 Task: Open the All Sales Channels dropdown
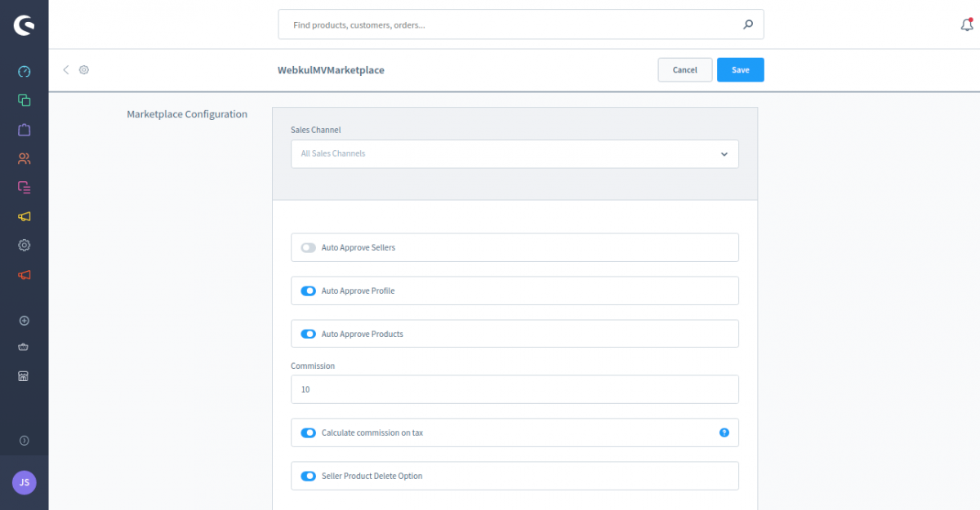pos(514,153)
